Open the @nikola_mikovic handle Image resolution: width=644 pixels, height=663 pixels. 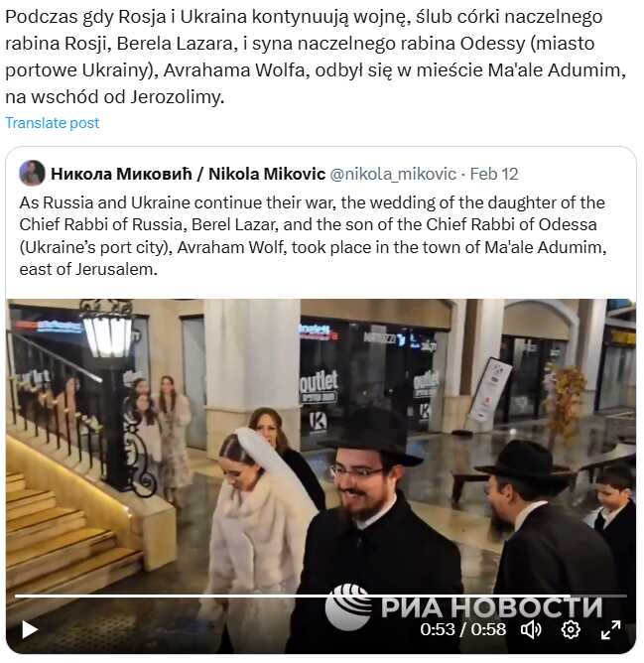pos(393,174)
